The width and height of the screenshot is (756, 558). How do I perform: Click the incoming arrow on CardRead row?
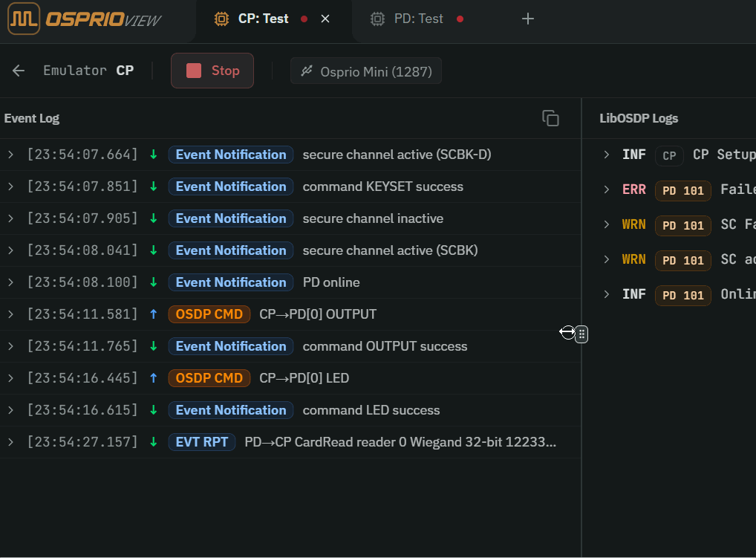tap(153, 442)
